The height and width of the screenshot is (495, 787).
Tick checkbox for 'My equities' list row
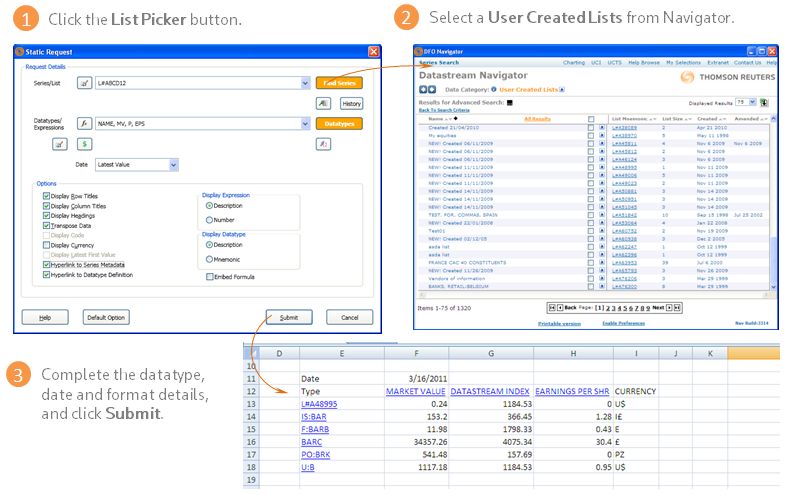(x=591, y=136)
